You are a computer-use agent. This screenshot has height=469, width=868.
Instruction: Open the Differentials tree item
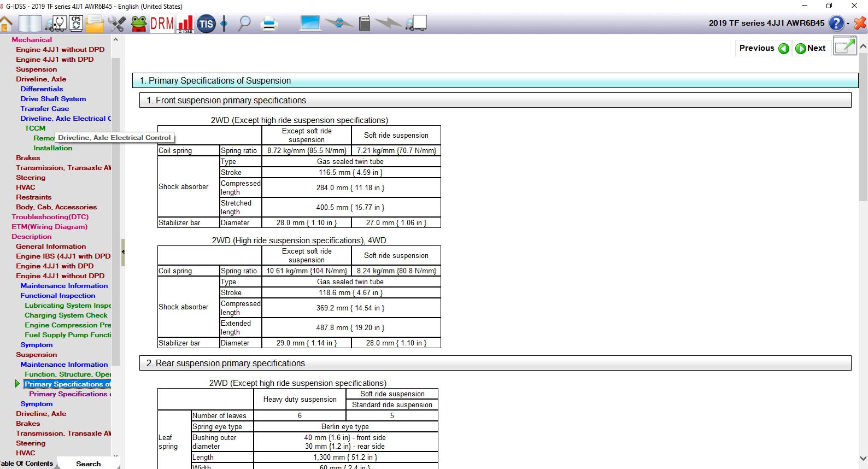pos(42,89)
